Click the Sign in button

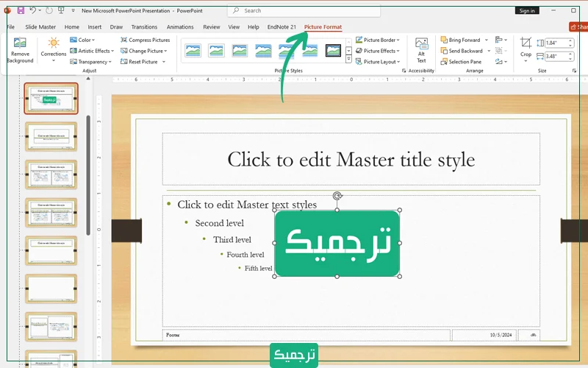coord(527,10)
